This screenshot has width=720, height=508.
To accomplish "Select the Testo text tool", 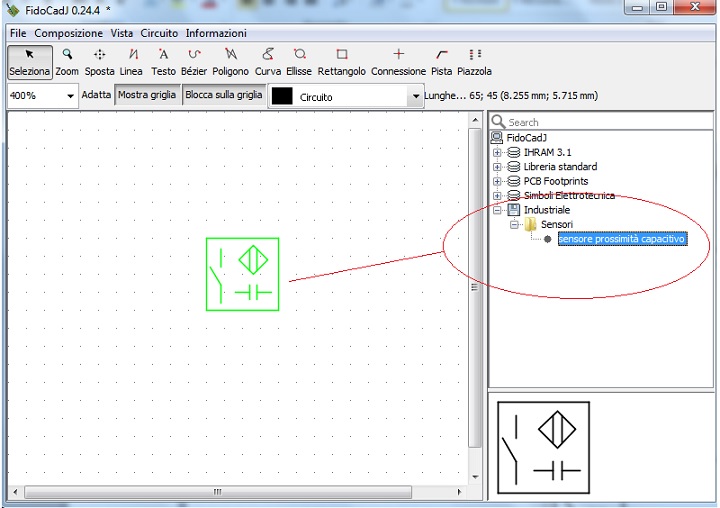I will [163, 62].
